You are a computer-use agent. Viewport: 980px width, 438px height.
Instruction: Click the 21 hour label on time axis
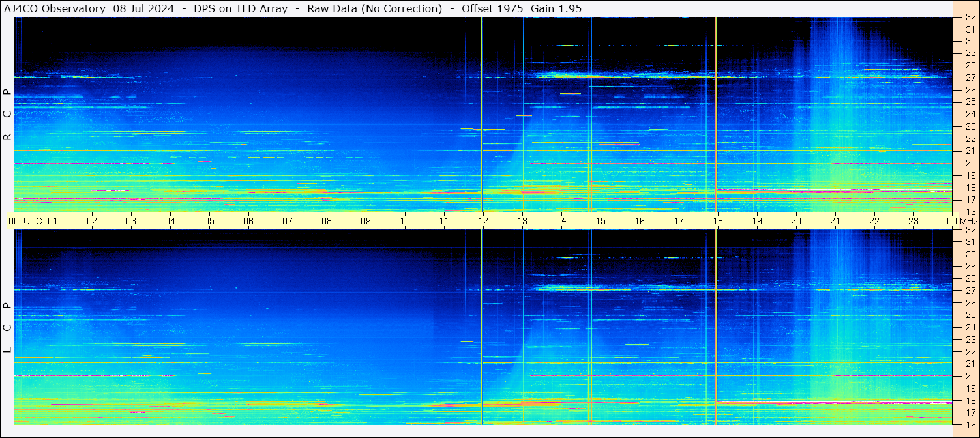(x=835, y=221)
